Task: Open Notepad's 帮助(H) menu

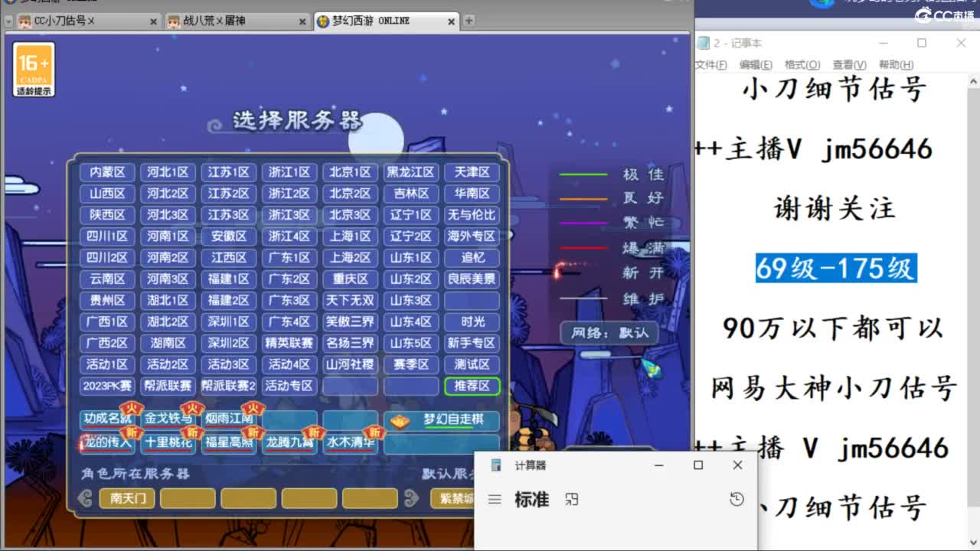Action: tap(896, 65)
